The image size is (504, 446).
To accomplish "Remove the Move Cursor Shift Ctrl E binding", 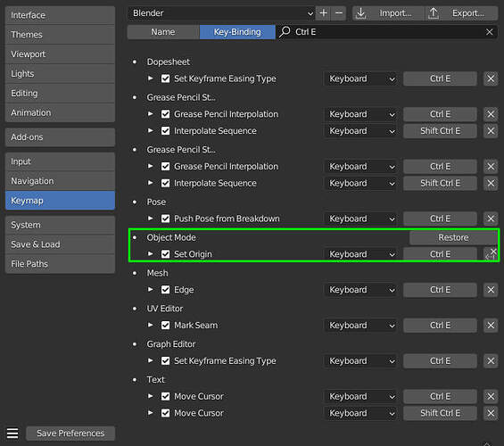I will pos(491,413).
